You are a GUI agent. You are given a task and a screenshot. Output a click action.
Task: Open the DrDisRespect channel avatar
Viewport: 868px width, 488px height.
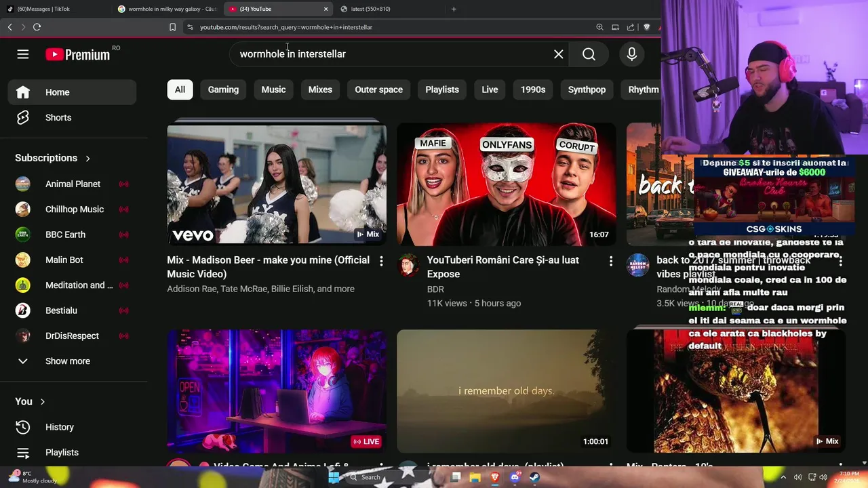tap(23, 336)
